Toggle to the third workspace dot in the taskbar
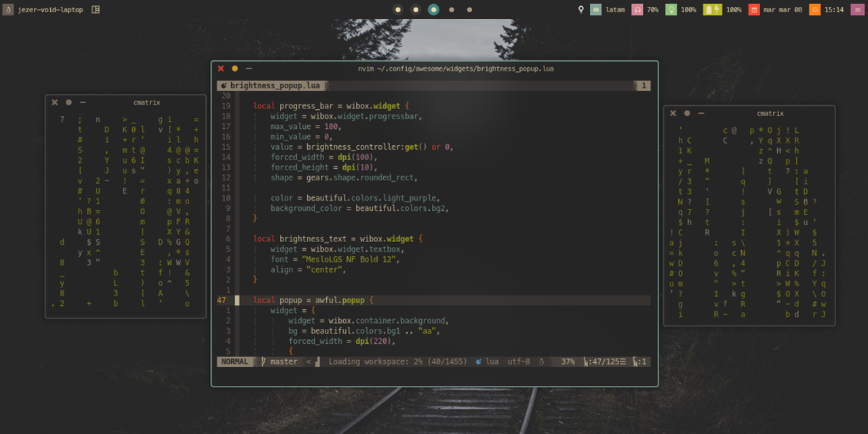The height and width of the screenshot is (434, 868). (x=433, y=10)
